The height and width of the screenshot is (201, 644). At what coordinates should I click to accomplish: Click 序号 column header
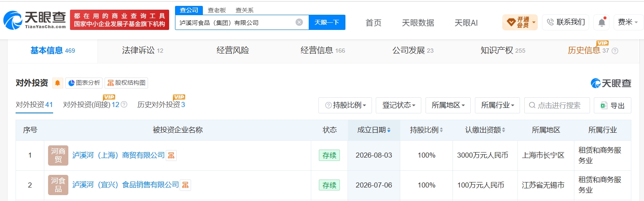(30, 130)
